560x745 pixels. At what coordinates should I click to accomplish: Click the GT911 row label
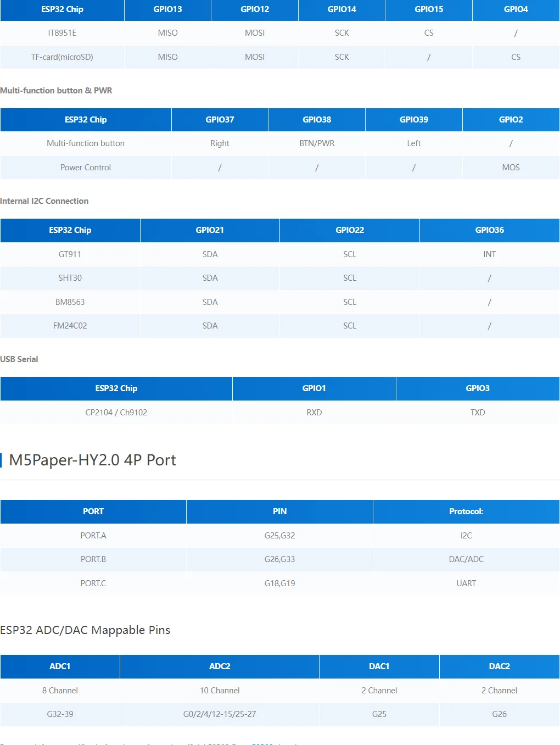pos(70,254)
